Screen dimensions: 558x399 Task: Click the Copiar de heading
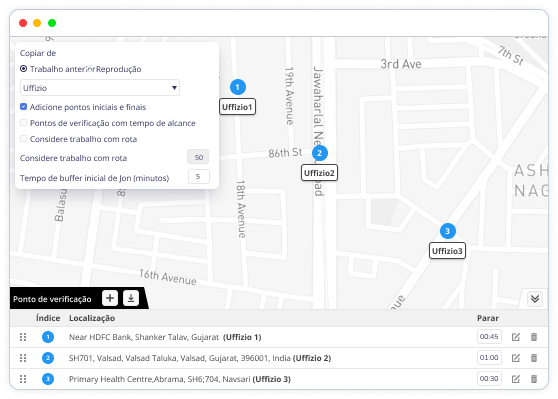click(x=38, y=53)
